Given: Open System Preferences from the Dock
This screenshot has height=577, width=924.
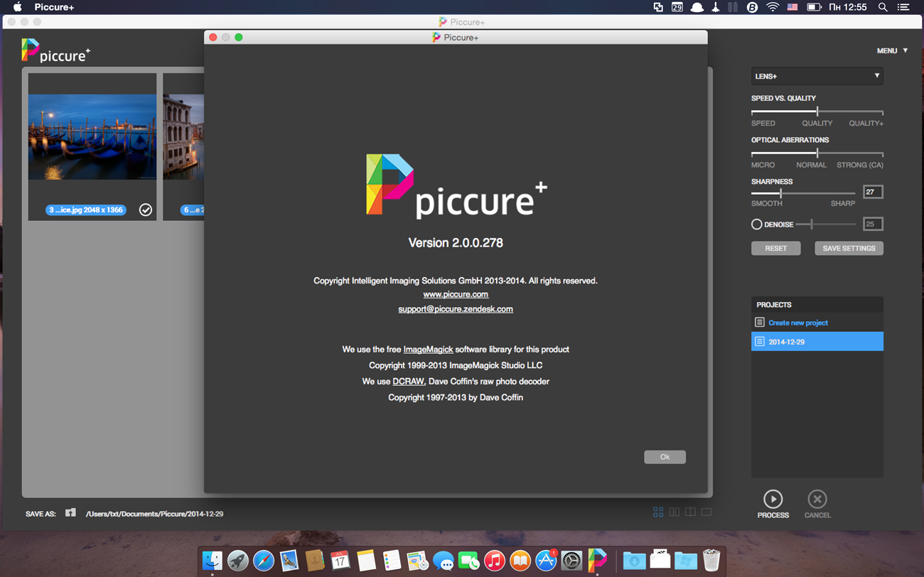Looking at the screenshot, I should (571, 561).
